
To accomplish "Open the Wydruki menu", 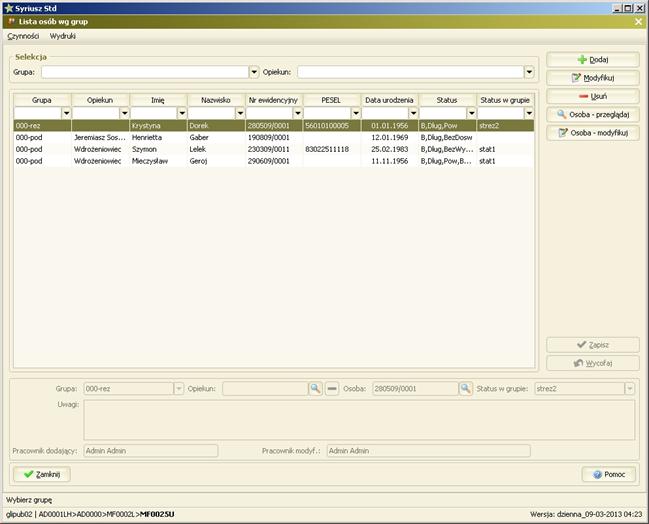I will [62, 36].
